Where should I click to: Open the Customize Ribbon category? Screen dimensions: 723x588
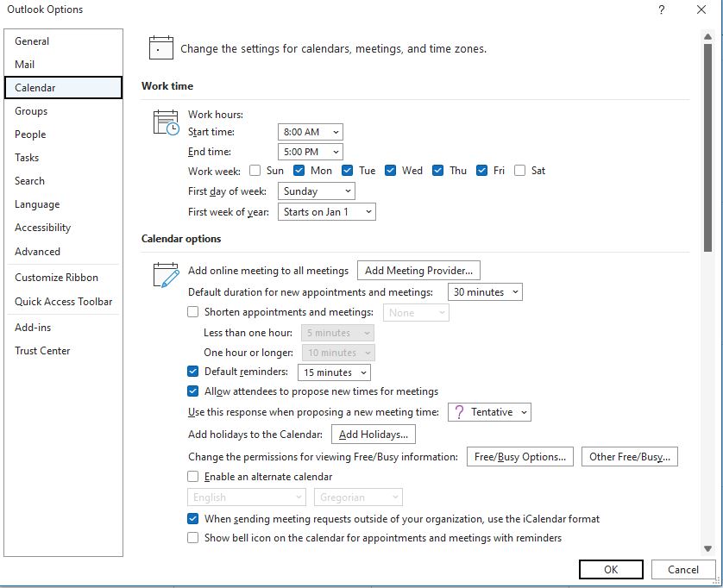click(63, 278)
